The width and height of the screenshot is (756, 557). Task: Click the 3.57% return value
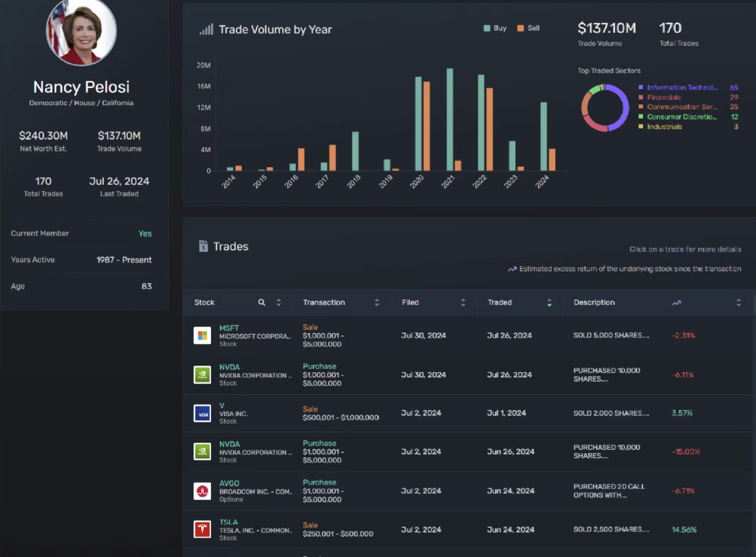(x=682, y=413)
